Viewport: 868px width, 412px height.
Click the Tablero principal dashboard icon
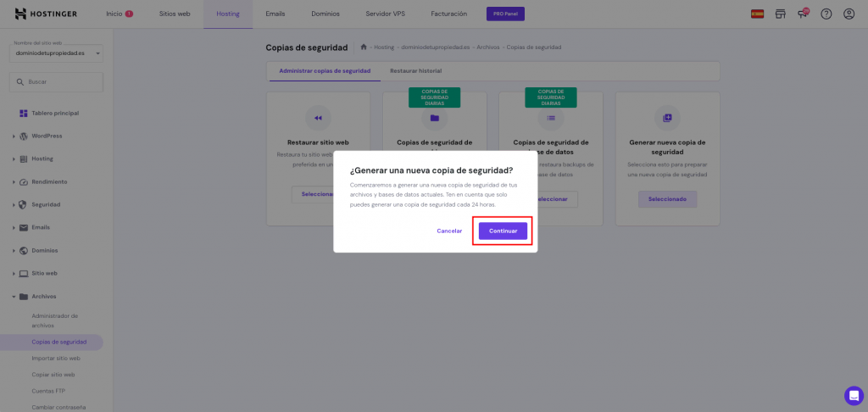pyautogui.click(x=23, y=113)
